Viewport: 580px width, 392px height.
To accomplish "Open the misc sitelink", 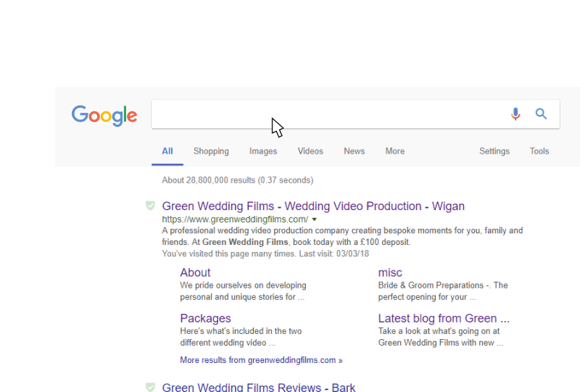I will 390,272.
